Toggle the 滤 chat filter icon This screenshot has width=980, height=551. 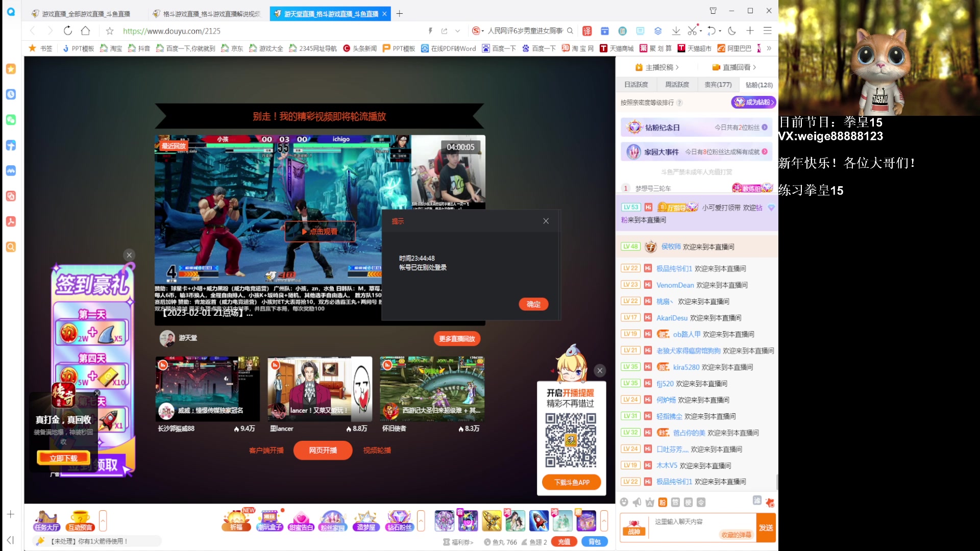(x=757, y=500)
